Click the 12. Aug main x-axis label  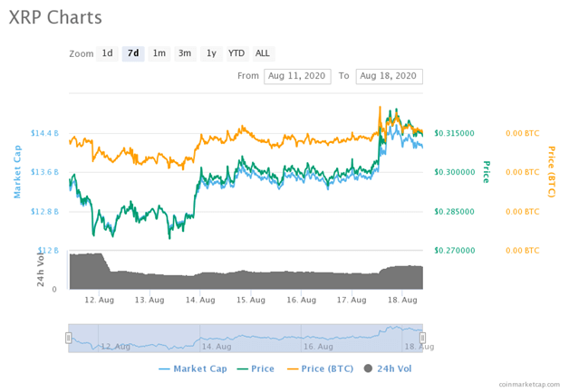point(99,300)
